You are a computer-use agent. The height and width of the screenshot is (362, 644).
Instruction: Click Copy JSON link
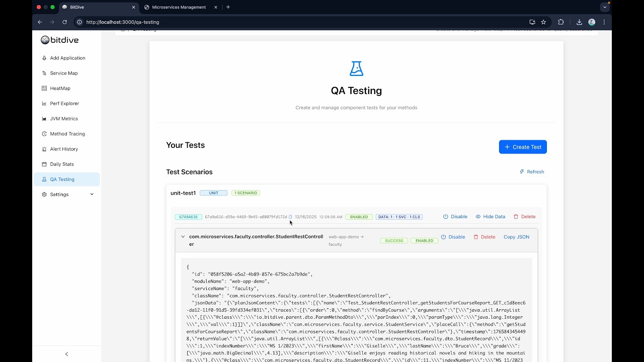(x=516, y=237)
